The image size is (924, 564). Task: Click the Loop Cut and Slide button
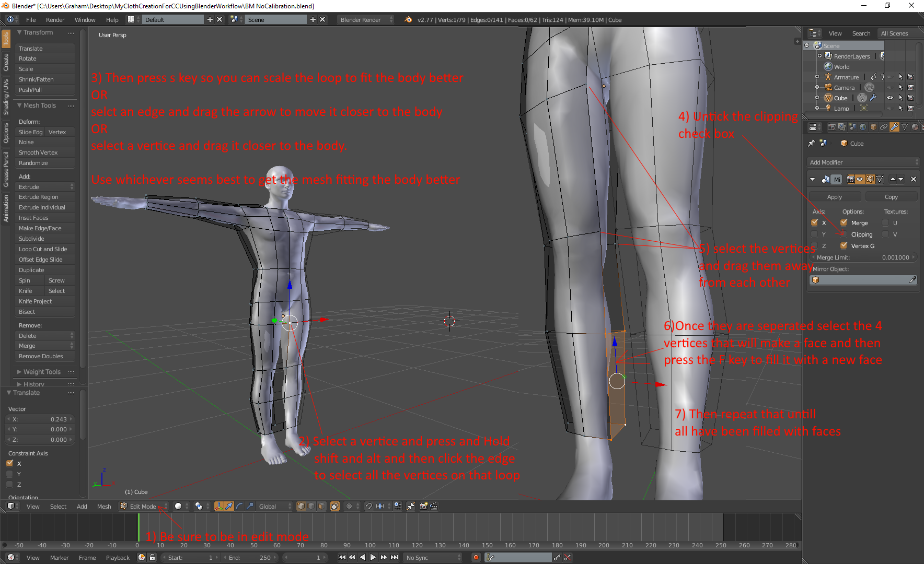(x=45, y=249)
